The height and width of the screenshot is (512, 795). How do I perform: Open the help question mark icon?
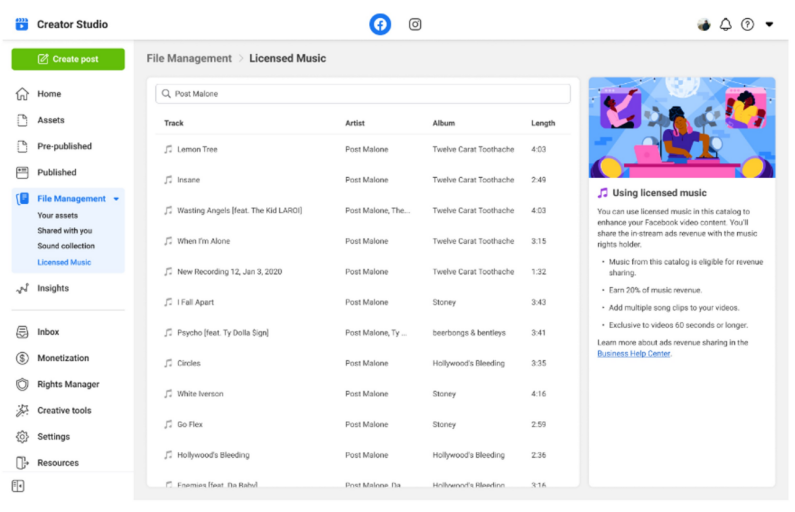tap(747, 24)
